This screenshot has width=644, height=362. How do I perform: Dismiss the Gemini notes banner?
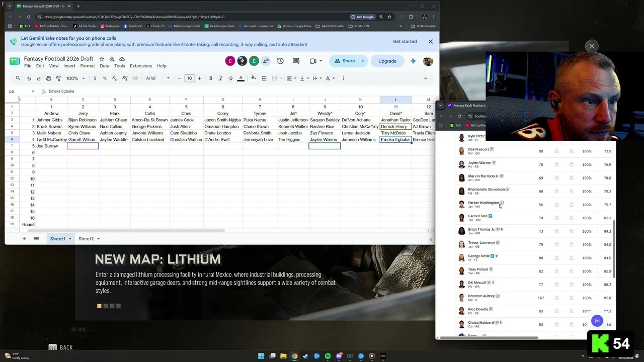click(x=431, y=41)
